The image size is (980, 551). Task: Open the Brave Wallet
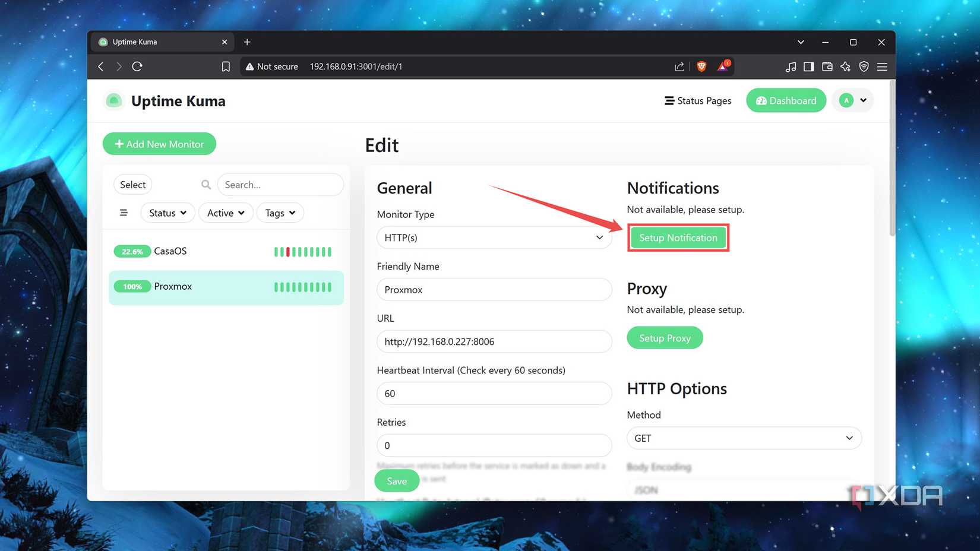(827, 66)
